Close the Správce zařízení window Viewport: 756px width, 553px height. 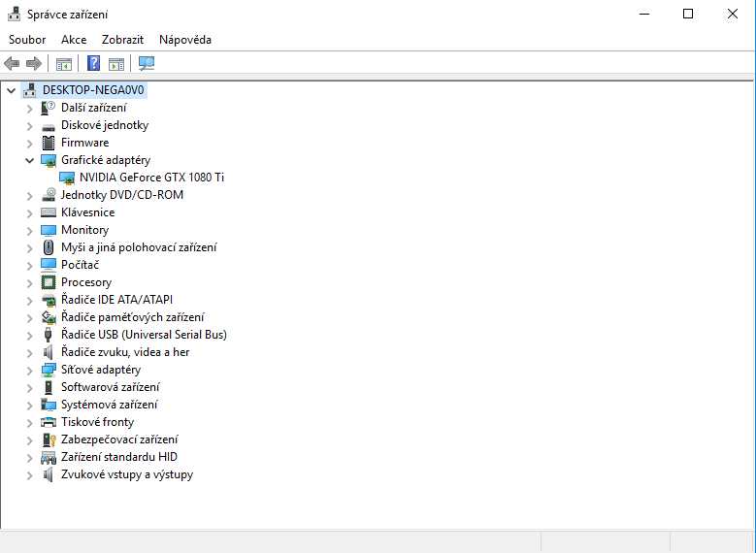(x=733, y=14)
